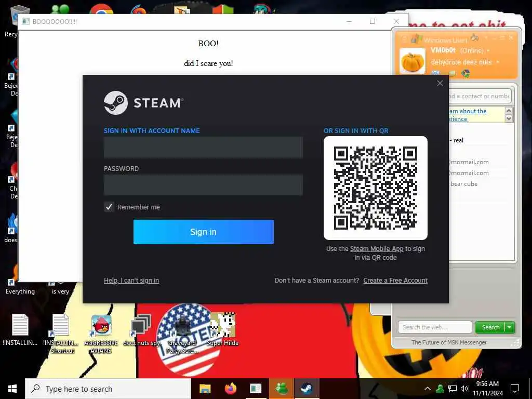Focus the Steam account name field
532x399 pixels.
pyautogui.click(x=203, y=147)
